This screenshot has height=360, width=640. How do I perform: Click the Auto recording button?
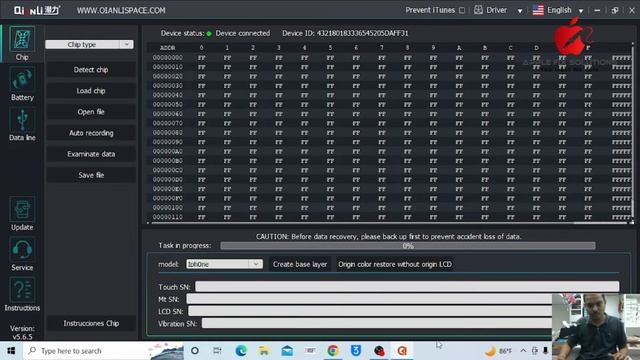click(x=91, y=133)
